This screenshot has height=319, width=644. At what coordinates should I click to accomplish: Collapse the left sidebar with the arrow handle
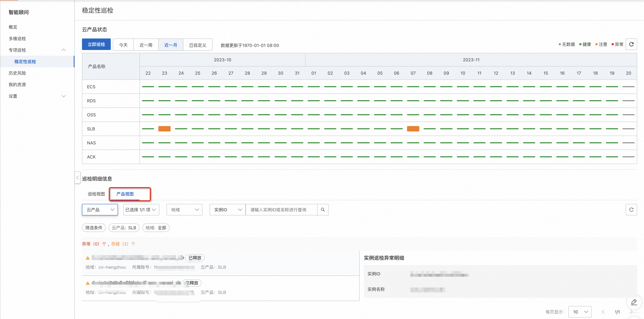[77, 177]
